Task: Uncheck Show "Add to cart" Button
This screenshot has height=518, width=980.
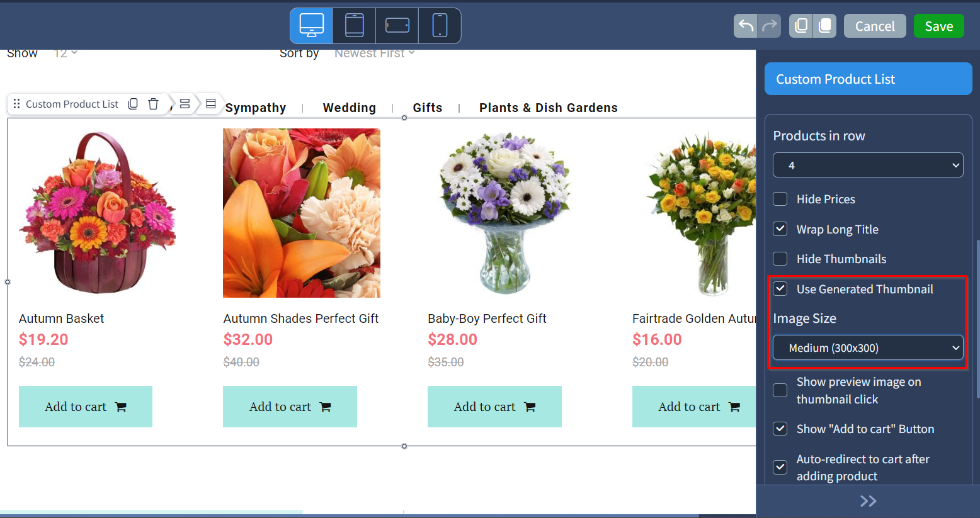Action: (780, 429)
